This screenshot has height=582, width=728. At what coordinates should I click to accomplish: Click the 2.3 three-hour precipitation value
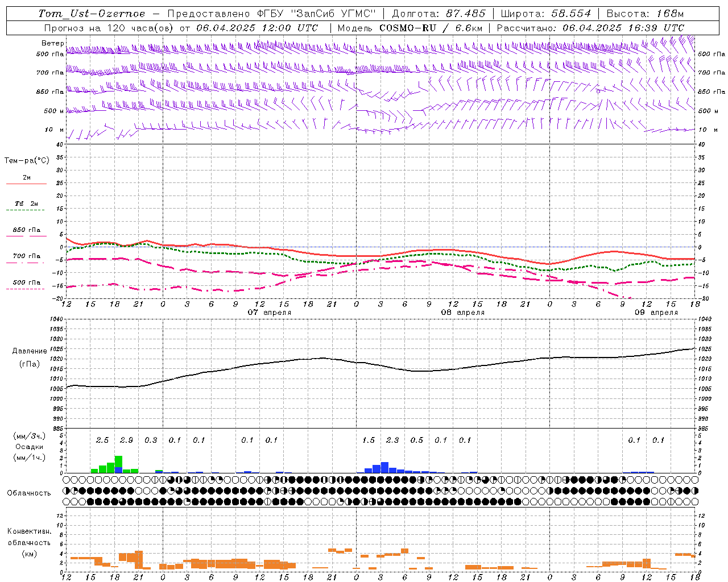(x=392, y=440)
